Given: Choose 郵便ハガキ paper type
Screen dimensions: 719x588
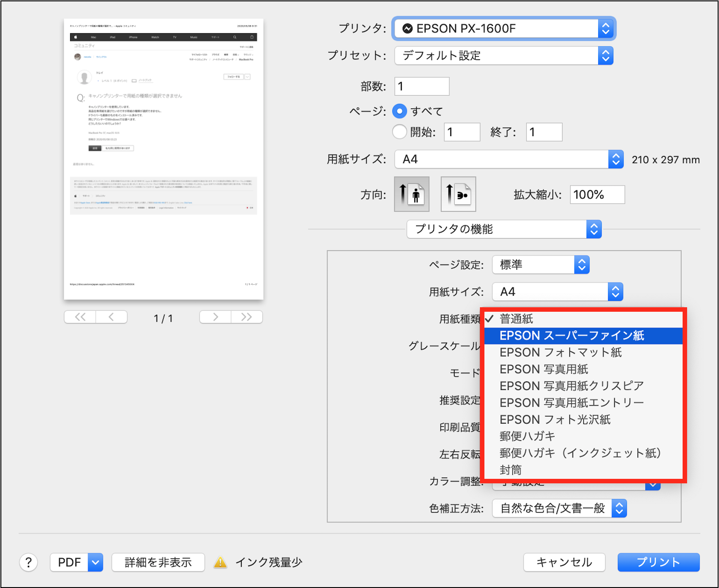Looking at the screenshot, I should 583,436.
